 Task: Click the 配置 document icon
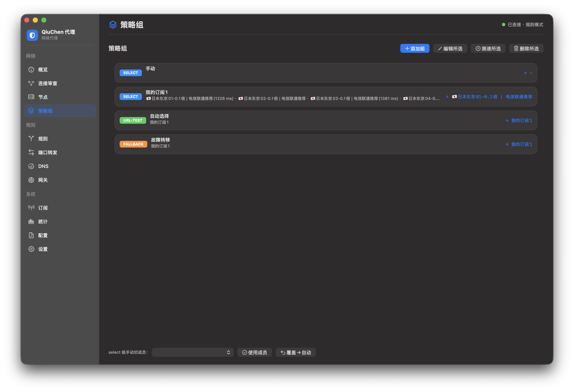(31, 235)
